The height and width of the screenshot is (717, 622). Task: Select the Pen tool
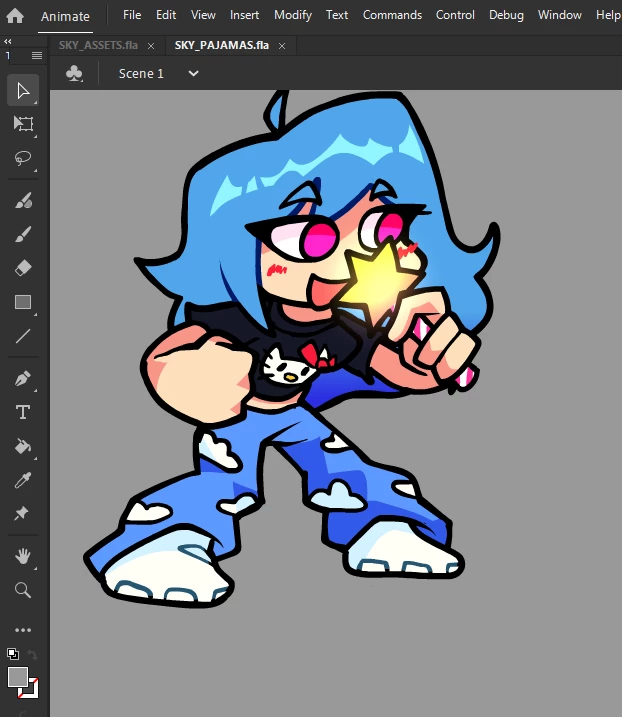[x=23, y=379]
